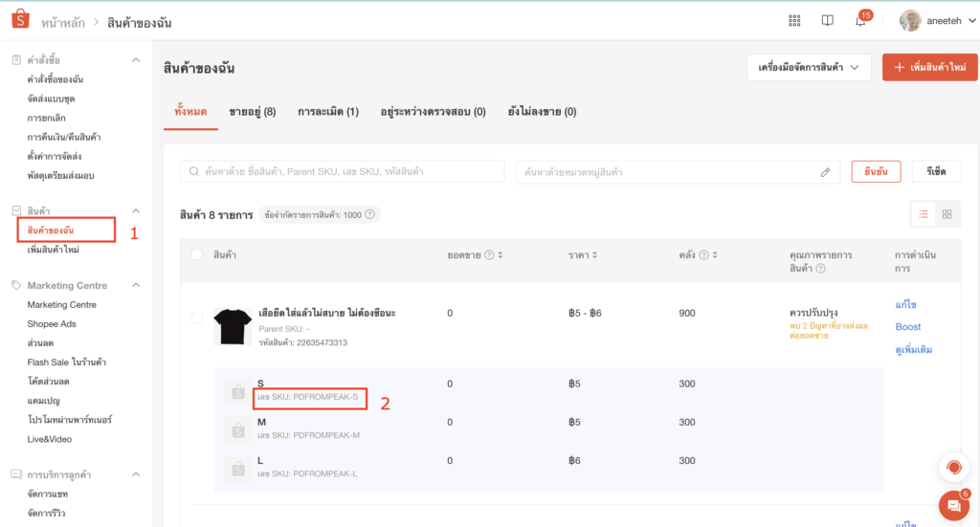Open เพิ่มสินค้าใหม่ in sidebar
This screenshot has width=980, height=527.
pyautogui.click(x=54, y=250)
